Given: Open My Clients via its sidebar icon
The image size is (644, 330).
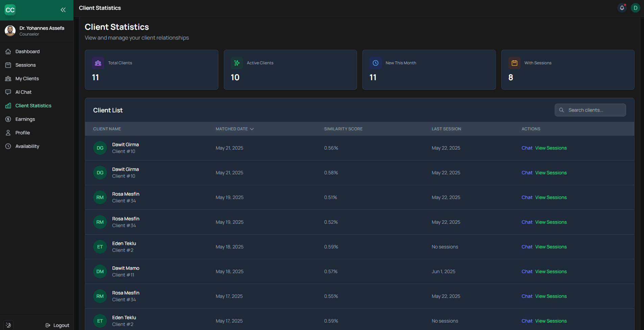Looking at the screenshot, I should (x=8, y=79).
